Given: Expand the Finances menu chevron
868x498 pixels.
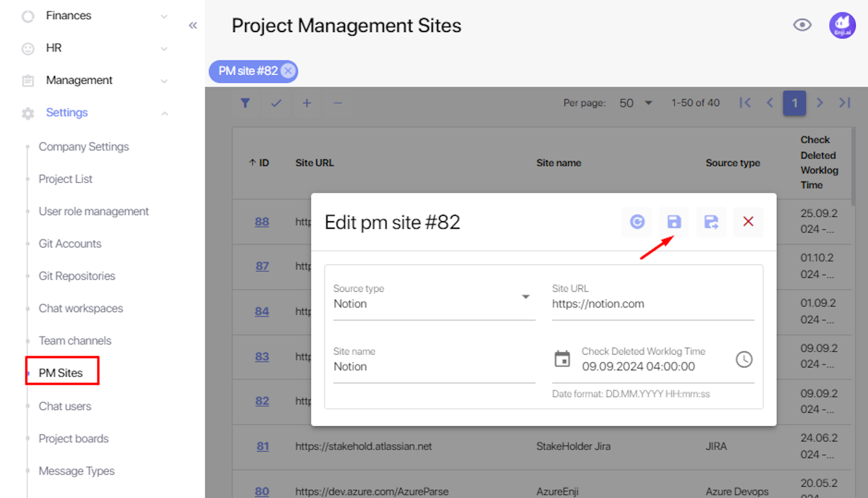Looking at the screenshot, I should pyautogui.click(x=164, y=17).
